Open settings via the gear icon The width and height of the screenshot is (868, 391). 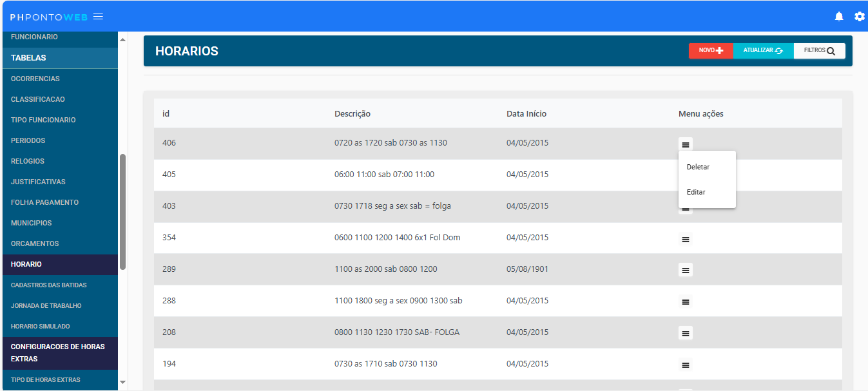click(x=859, y=17)
